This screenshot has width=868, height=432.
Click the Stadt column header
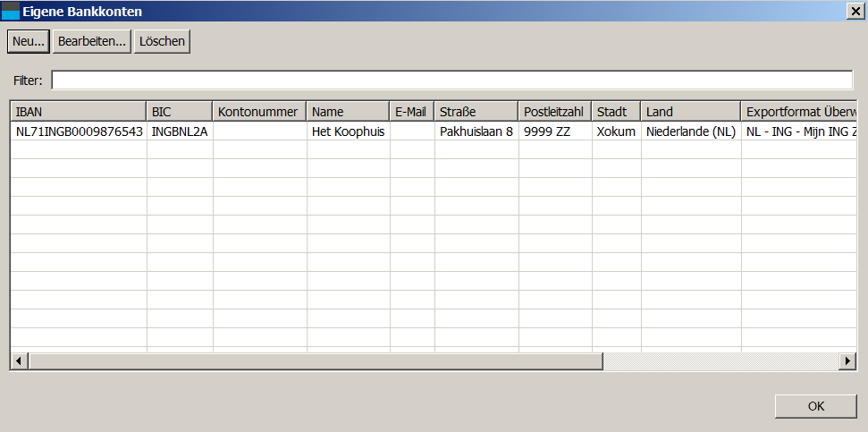click(x=616, y=112)
